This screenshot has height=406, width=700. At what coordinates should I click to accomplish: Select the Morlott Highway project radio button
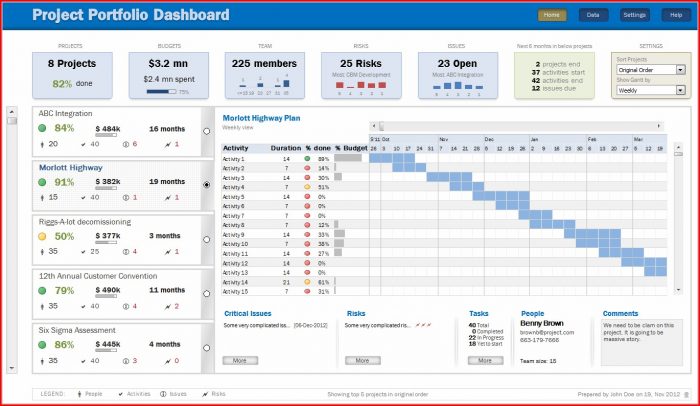point(206,184)
